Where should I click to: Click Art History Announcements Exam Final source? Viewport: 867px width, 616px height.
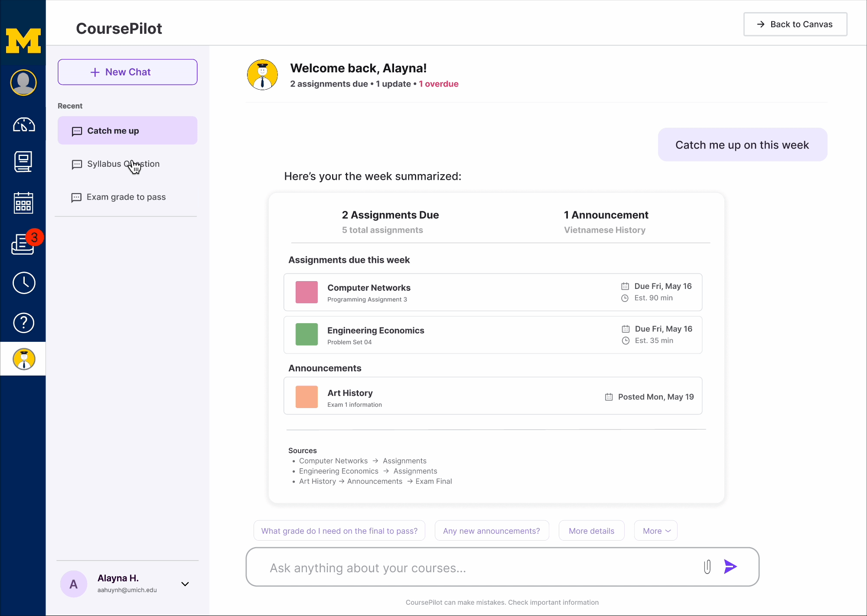click(375, 481)
